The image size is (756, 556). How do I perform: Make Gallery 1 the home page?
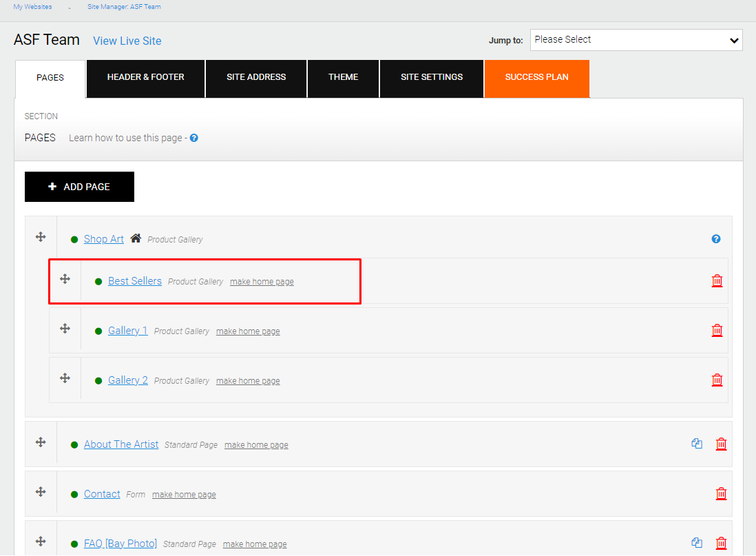[x=248, y=331]
